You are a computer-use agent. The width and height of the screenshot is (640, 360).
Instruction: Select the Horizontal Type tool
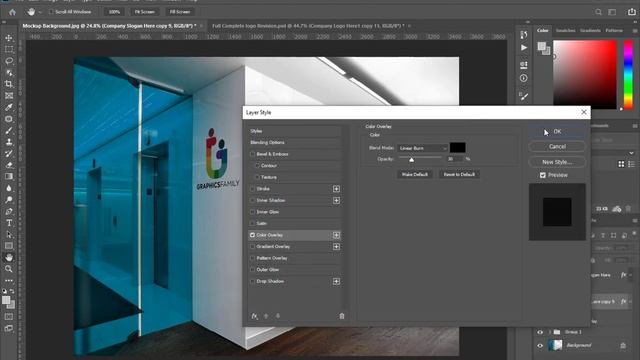coord(9,223)
